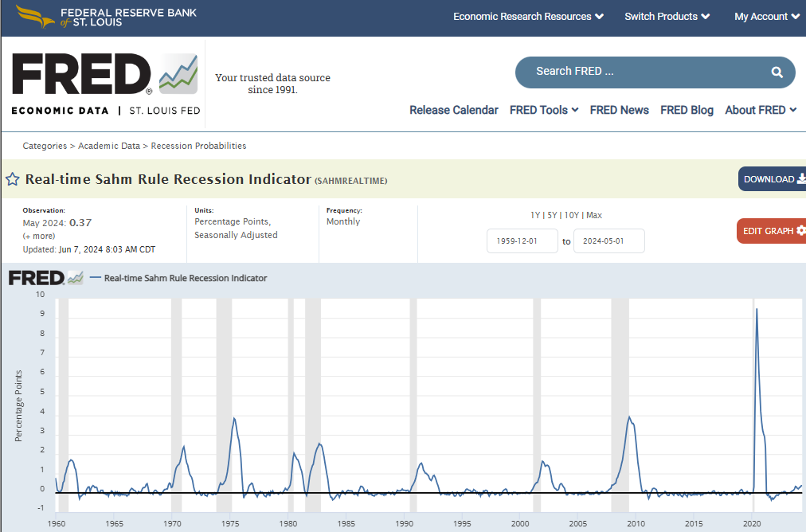Favorite this series with the star icon

click(13, 179)
